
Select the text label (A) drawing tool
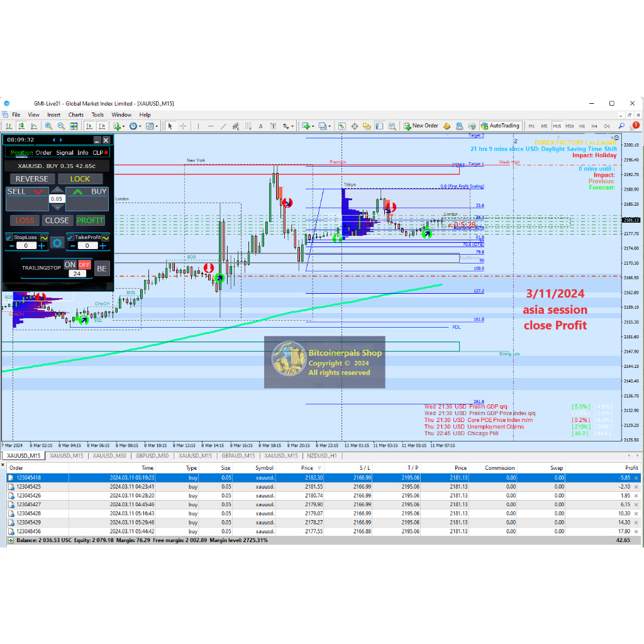[262, 126]
